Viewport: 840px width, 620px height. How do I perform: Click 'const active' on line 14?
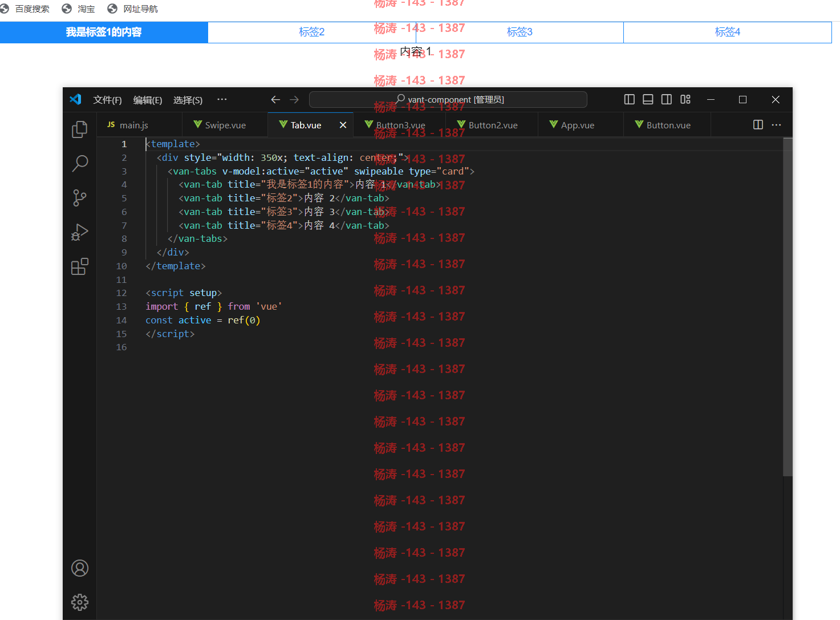click(178, 320)
